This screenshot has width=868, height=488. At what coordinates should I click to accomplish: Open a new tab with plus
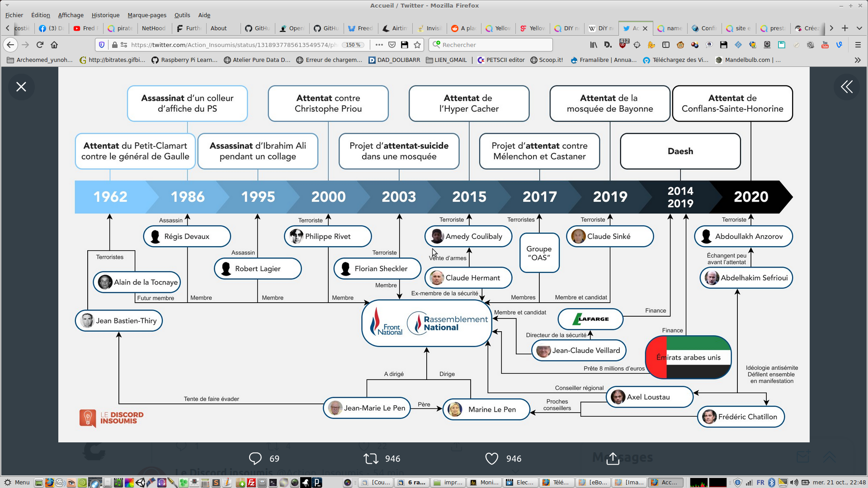pyautogui.click(x=844, y=28)
